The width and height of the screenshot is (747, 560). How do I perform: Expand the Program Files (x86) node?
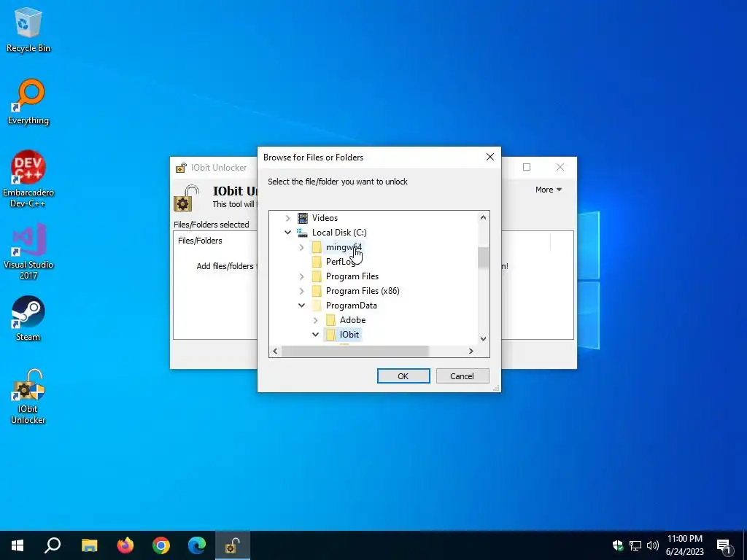coord(301,291)
